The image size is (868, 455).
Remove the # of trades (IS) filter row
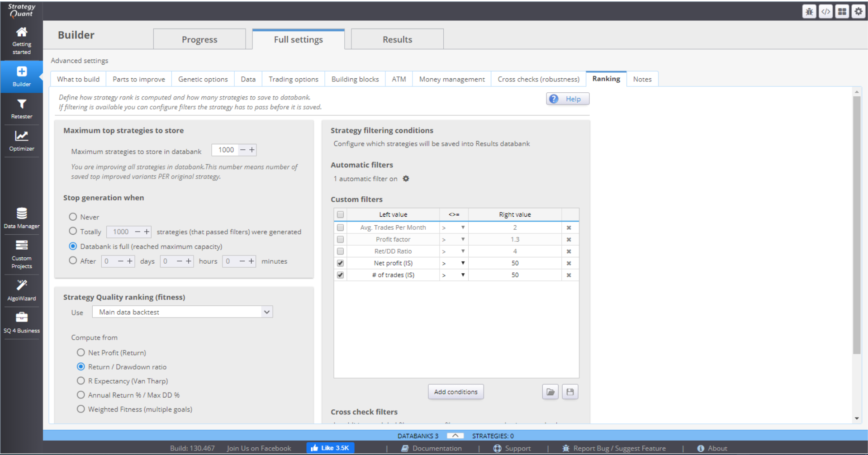click(x=569, y=275)
